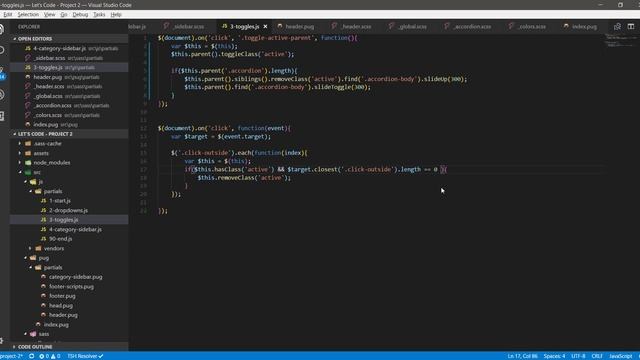The width and height of the screenshot is (640, 360).
Task: Click the open changes icon in tab bar
Action: tap(617, 27)
